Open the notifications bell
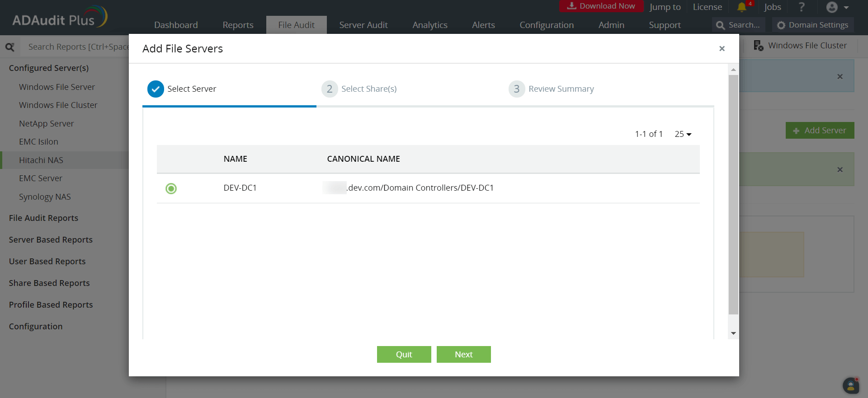 point(742,7)
